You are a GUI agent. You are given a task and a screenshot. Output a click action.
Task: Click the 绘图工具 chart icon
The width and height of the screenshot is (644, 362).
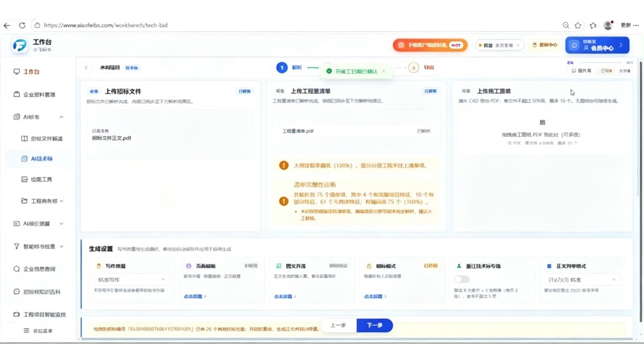(x=24, y=179)
